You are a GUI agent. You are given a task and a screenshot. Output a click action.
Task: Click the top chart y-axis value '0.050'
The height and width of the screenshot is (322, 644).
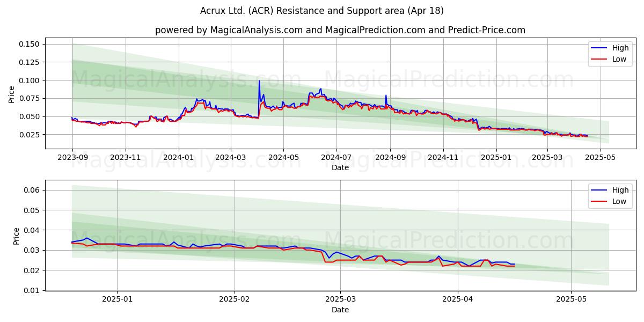click(x=30, y=116)
